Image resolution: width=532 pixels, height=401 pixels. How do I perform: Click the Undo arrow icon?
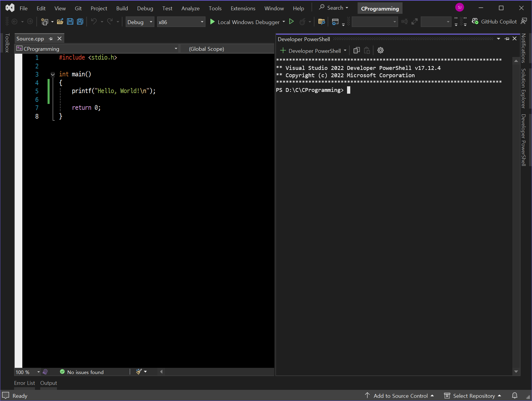coord(94,21)
